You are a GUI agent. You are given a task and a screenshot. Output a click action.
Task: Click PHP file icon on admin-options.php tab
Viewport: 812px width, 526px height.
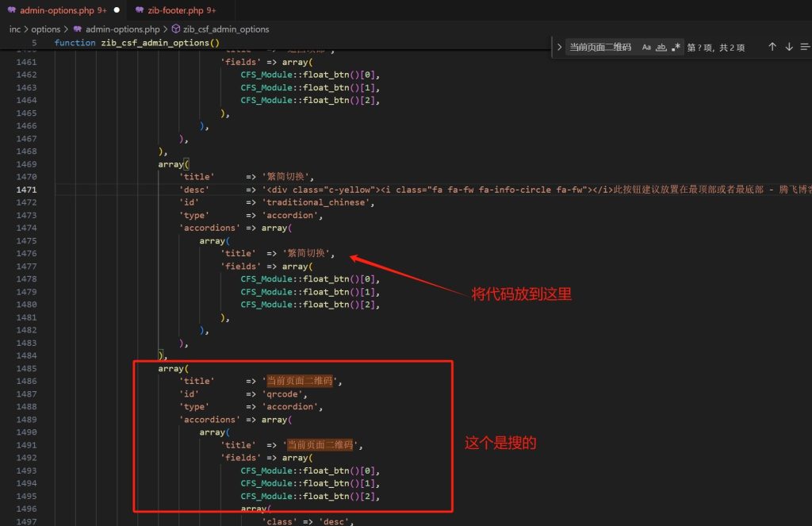(x=12, y=10)
